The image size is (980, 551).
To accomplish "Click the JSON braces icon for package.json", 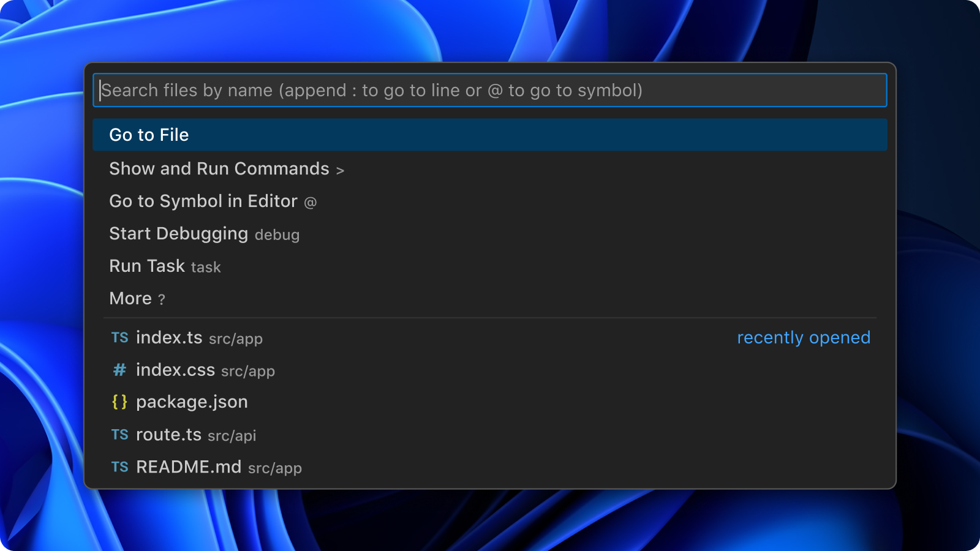I will tap(119, 402).
